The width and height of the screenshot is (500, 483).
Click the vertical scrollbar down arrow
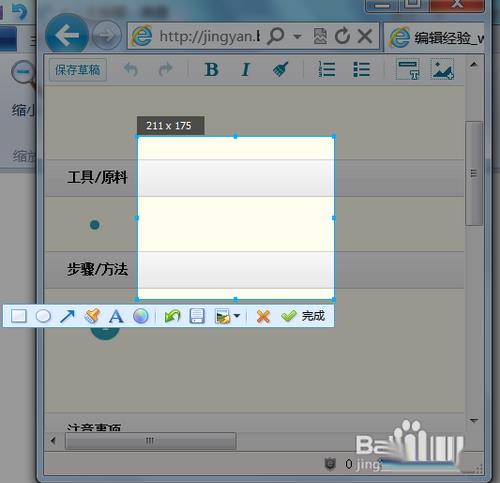coord(474,420)
